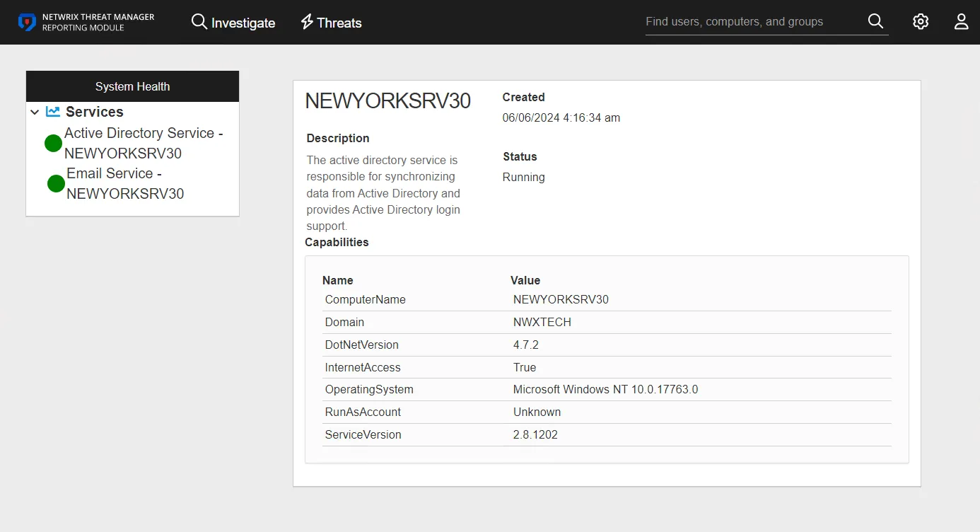Viewport: 980px width, 532px height.
Task: Select Active Directory Service - NEWYORKSRV30
Action: [144, 143]
